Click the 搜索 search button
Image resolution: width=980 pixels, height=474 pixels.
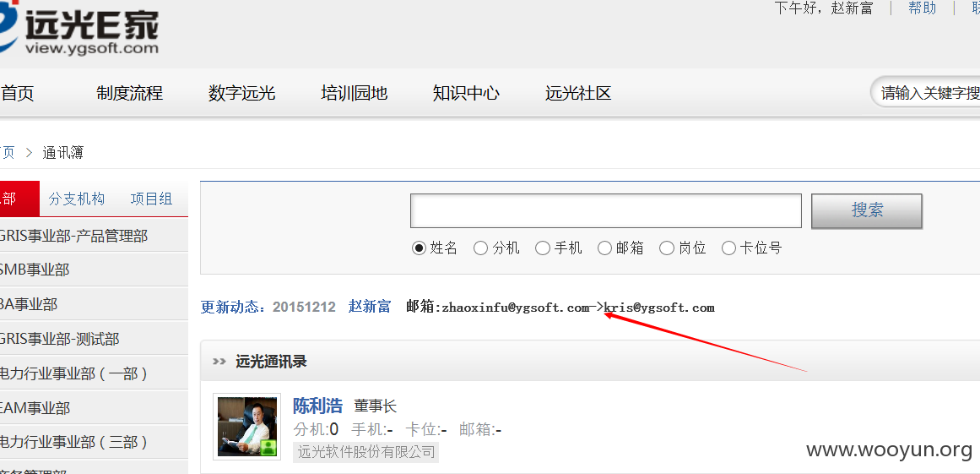click(867, 210)
